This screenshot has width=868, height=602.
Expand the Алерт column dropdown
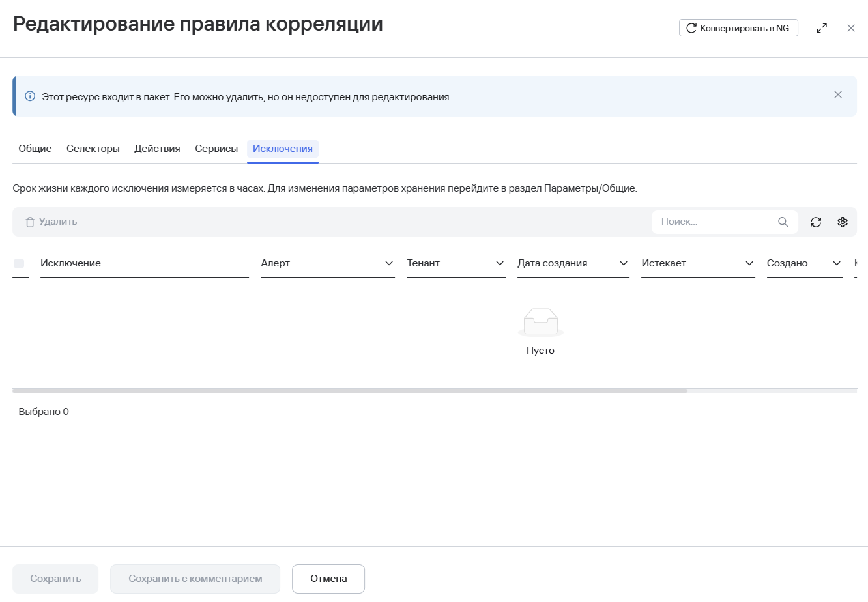(x=389, y=263)
